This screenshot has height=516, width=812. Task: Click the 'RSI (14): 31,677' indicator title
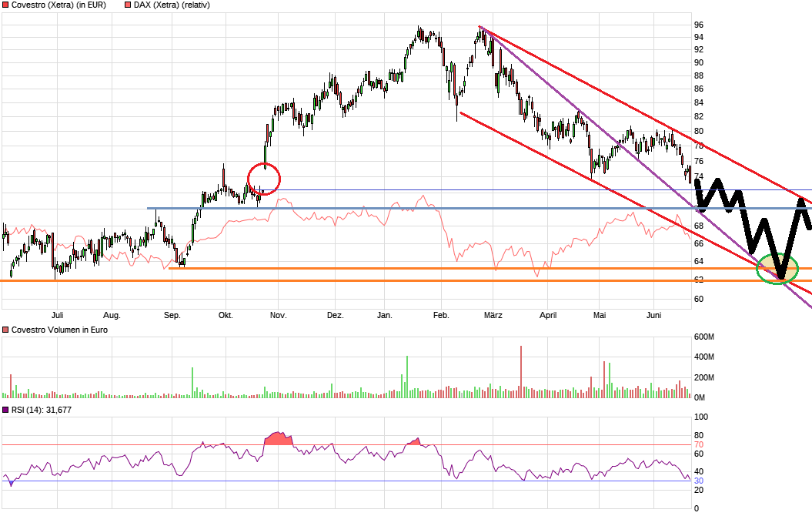point(42,410)
